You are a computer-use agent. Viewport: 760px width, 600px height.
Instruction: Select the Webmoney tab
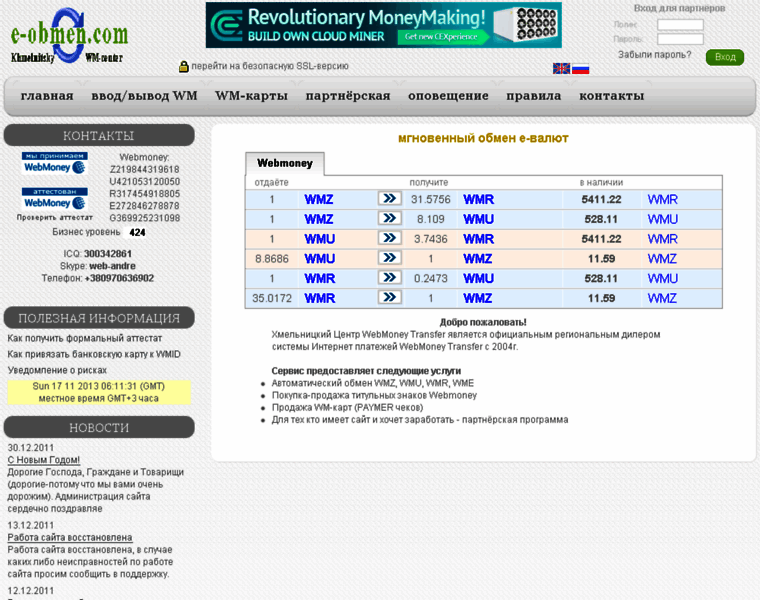pyautogui.click(x=285, y=163)
